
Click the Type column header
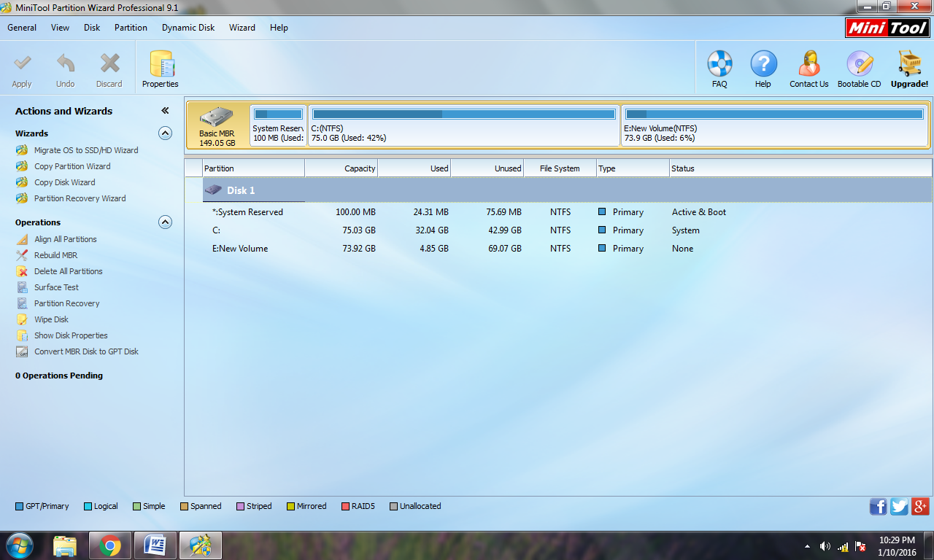(x=633, y=168)
